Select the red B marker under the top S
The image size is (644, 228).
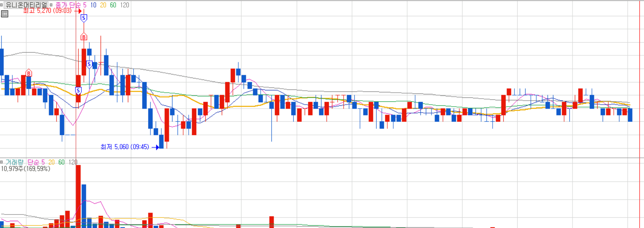[83, 37]
